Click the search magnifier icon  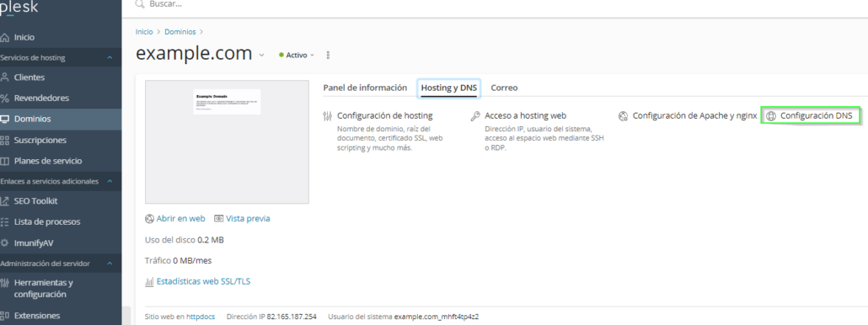(x=140, y=4)
